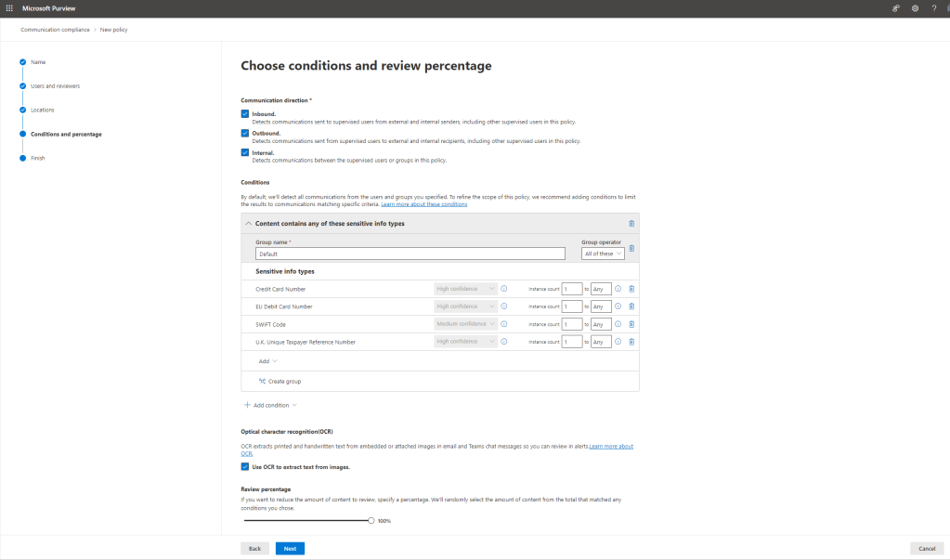Disable Use OCR to extract text
Image resolution: width=950 pixels, height=560 pixels.
245,467
